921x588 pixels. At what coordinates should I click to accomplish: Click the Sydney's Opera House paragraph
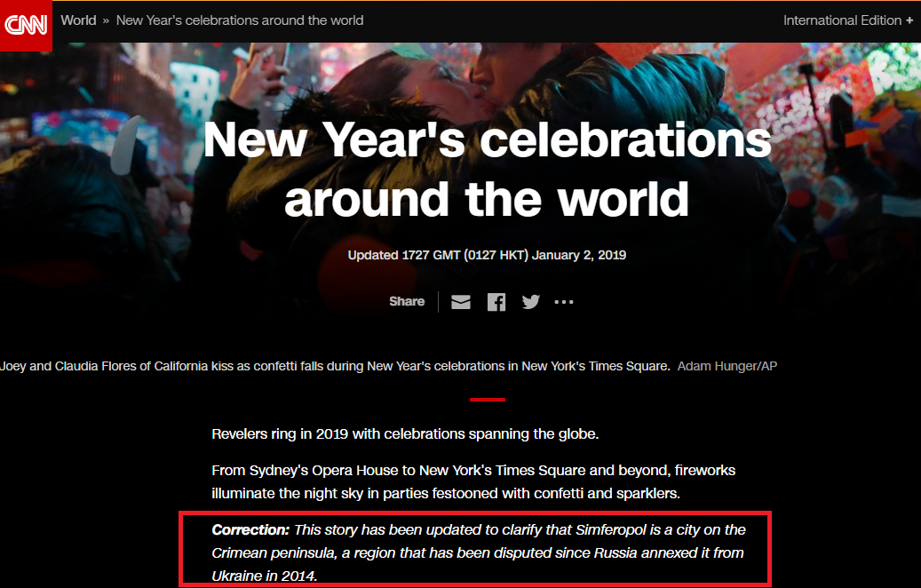(x=473, y=481)
